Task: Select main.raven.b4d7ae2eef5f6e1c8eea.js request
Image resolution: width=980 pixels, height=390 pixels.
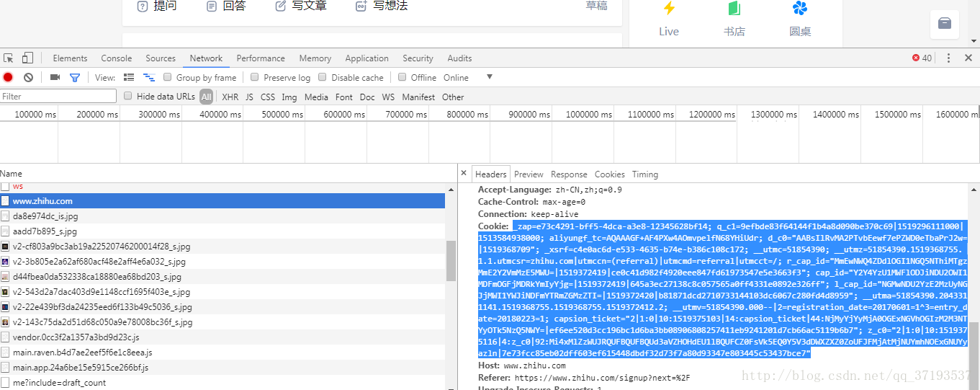Action: click(222, 353)
